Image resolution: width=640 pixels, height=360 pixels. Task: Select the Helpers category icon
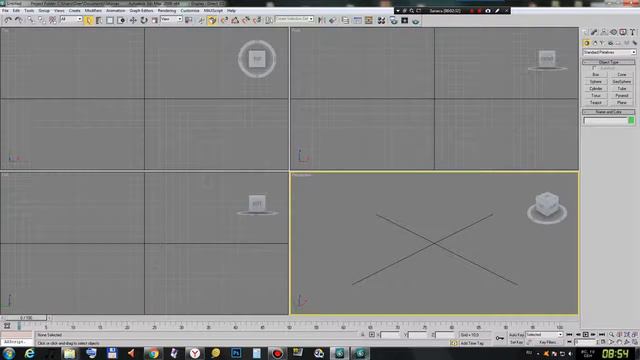point(618,43)
